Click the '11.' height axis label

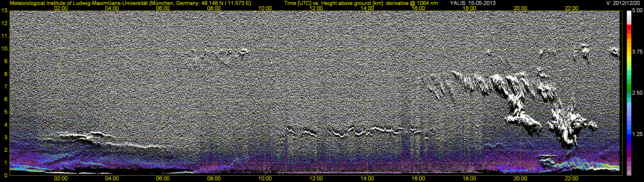[5, 36]
